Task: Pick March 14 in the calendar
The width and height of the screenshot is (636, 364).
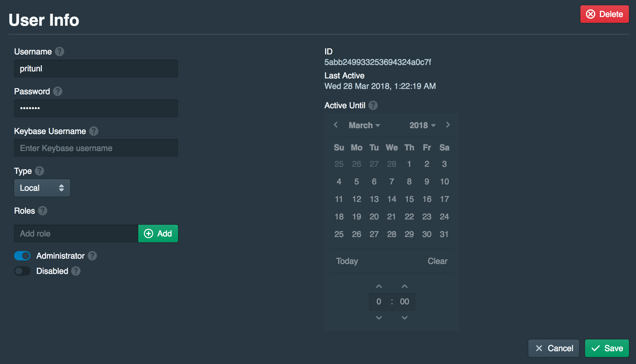Action: 392,199
